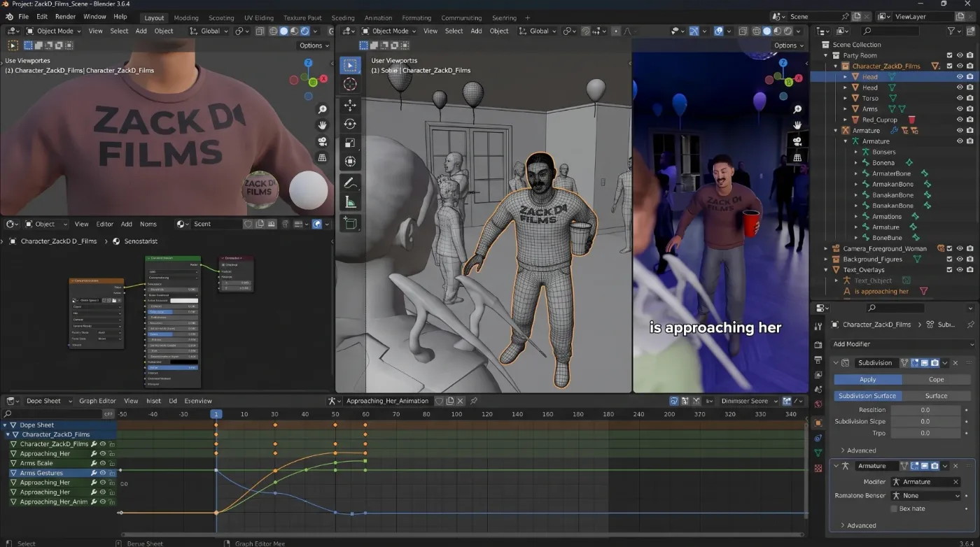Viewport: 980px width, 547px height.
Task: Click the Trpo value slider
Action: click(x=925, y=433)
